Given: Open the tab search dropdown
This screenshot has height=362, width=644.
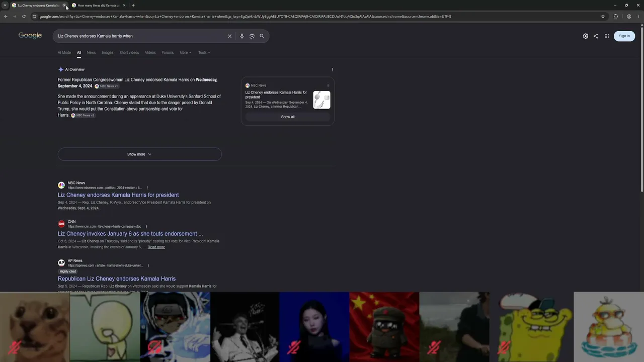Looking at the screenshot, I should (5, 6).
